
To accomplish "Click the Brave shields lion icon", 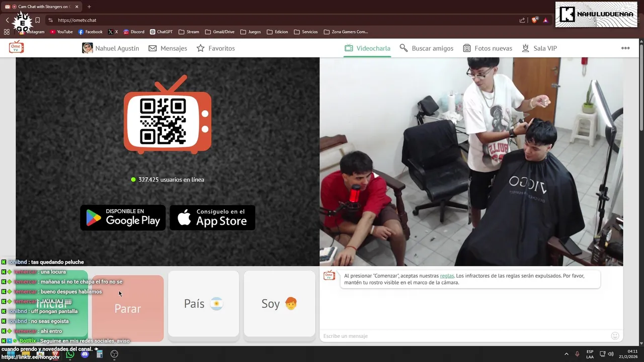I will (x=534, y=20).
